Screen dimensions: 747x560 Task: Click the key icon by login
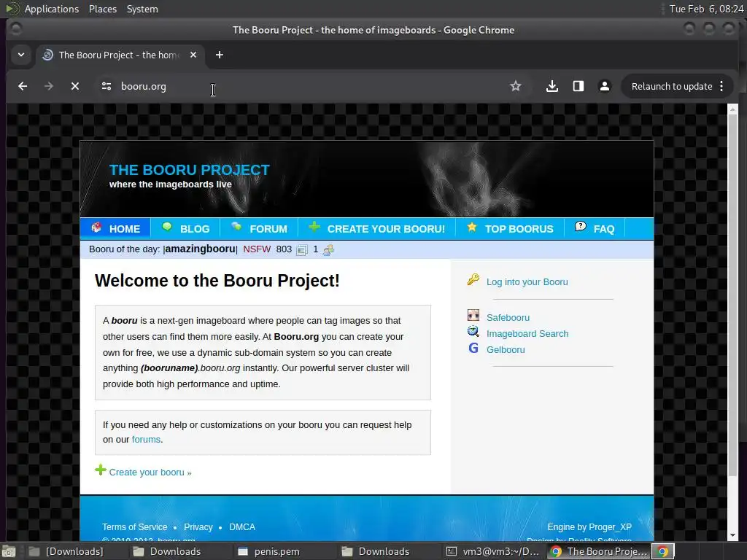click(473, 279)
